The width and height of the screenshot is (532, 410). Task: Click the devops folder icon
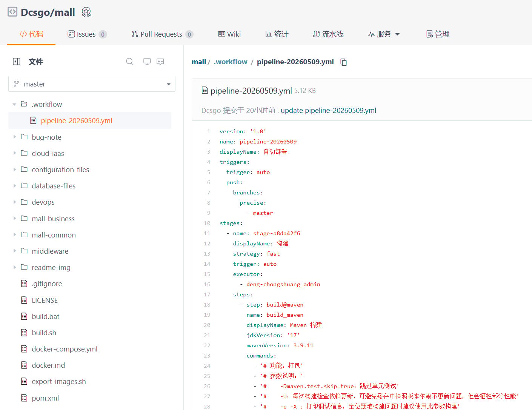click(24, 202)
